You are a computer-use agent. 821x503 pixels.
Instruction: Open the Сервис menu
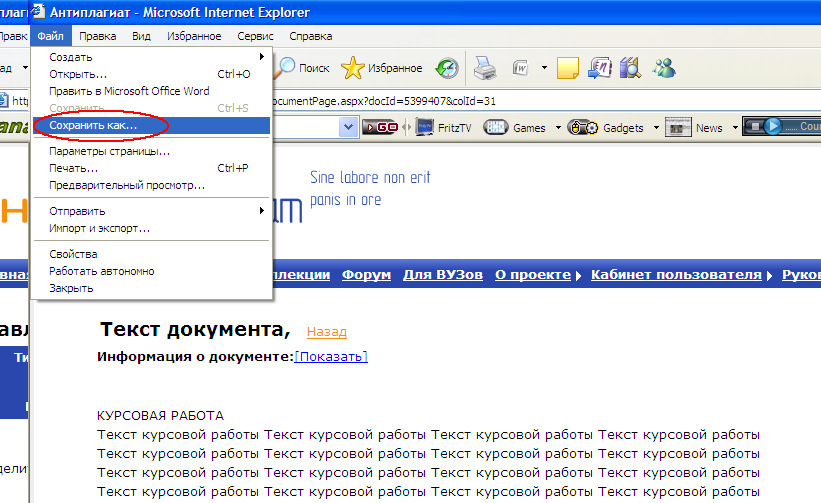click(256, 36)
